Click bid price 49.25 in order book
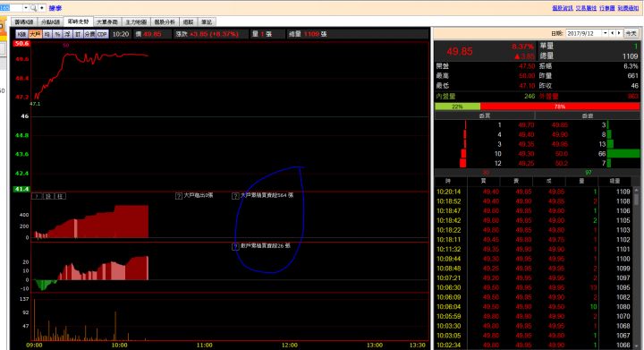 click(526, 163)
